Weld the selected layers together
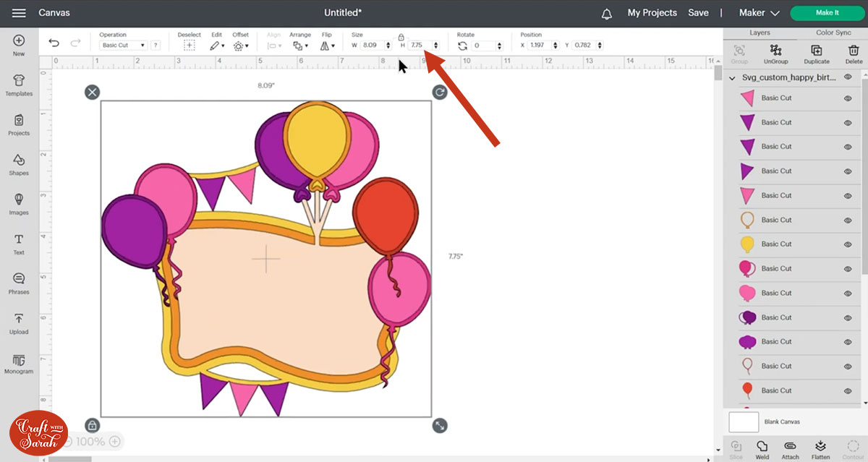Image resolution: width=868 pixels, height=462 pixels. click(762, 448)
